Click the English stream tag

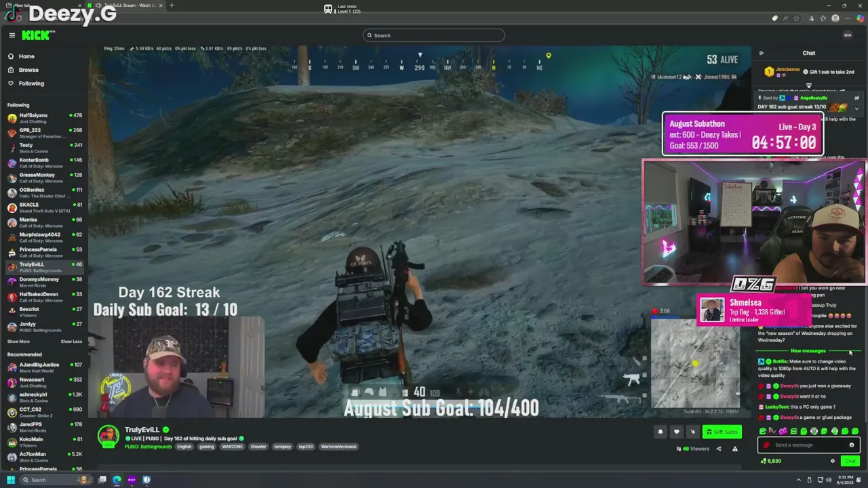tap(184, 447)
